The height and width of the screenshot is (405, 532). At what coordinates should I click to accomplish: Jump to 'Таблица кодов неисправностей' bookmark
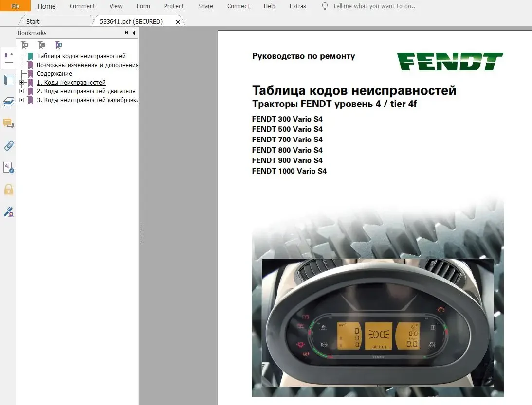pyautogui.click(x=81, y=56)
